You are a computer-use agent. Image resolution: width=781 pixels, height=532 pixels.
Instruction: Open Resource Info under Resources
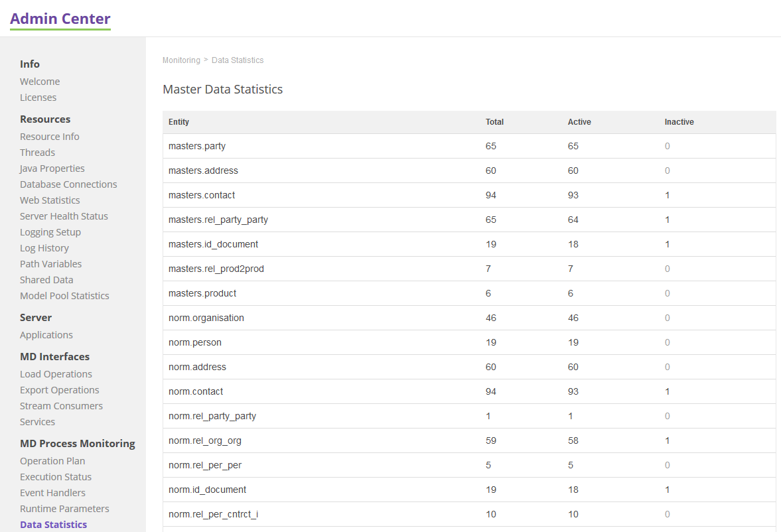click(49, 136)
